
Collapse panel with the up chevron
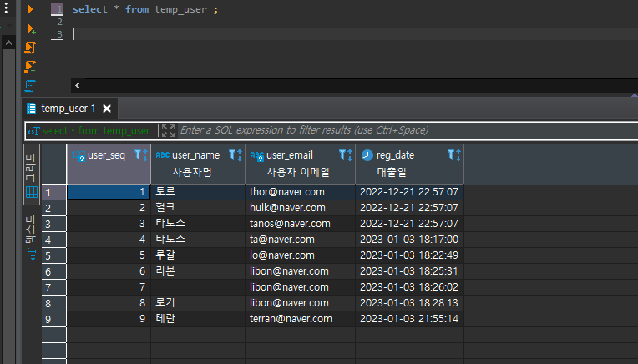pos(8,43)
